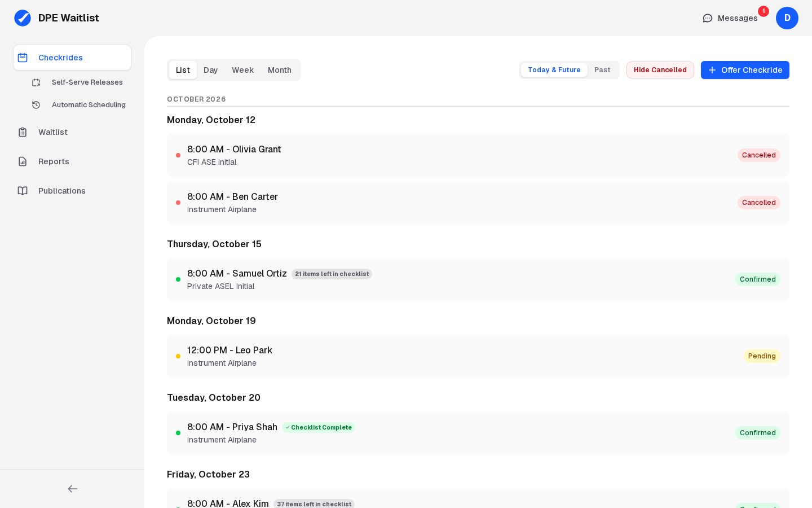
Task: Switch to the Week view tab
Action: [242, 70]
